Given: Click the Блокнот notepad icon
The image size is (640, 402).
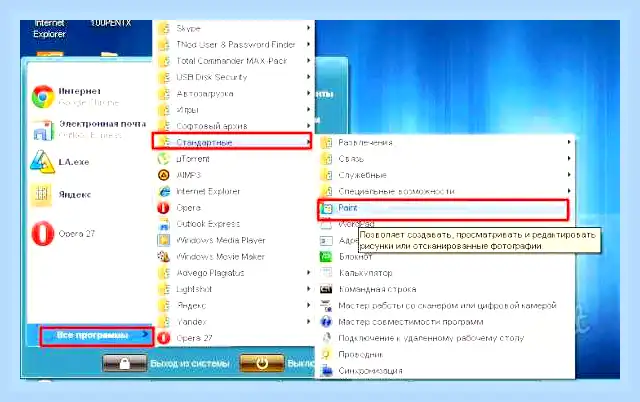Looking at the screenshot, I should [326, 257].
